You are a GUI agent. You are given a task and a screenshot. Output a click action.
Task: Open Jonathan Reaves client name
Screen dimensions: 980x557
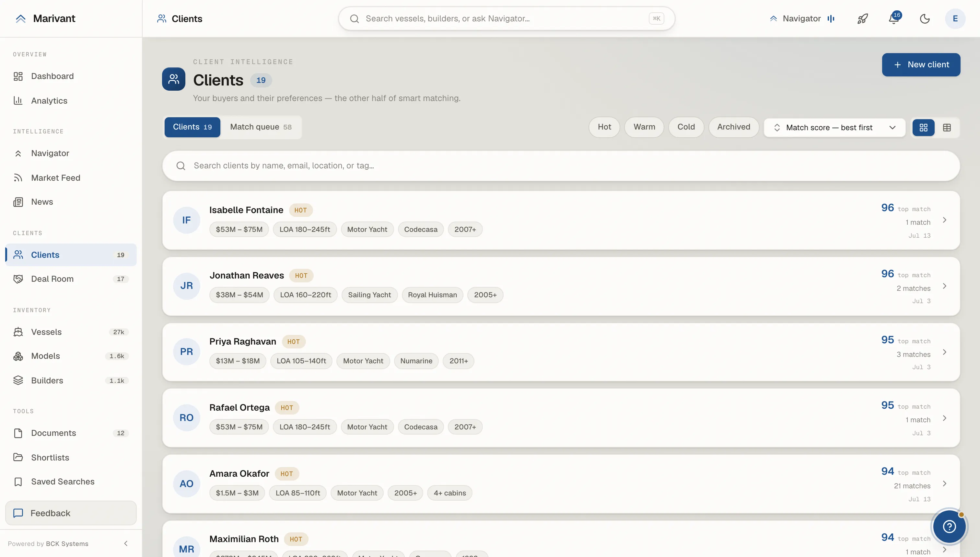click(x=247, y=276)
